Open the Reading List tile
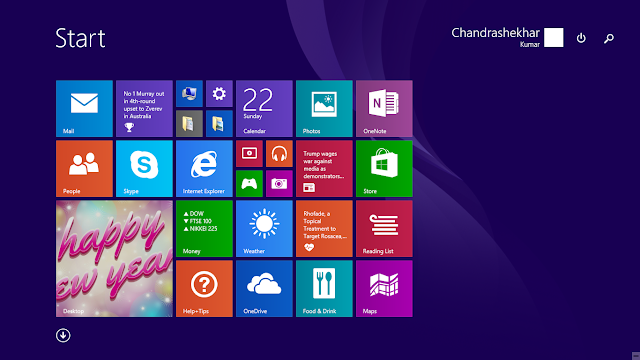 pyautogui.click(x=384, y=229)
